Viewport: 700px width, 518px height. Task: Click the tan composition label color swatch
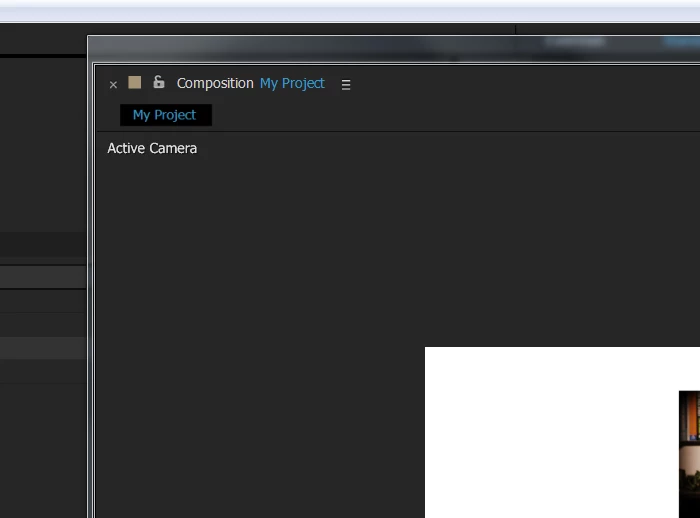pyautogui.click(x=134, y=83)
